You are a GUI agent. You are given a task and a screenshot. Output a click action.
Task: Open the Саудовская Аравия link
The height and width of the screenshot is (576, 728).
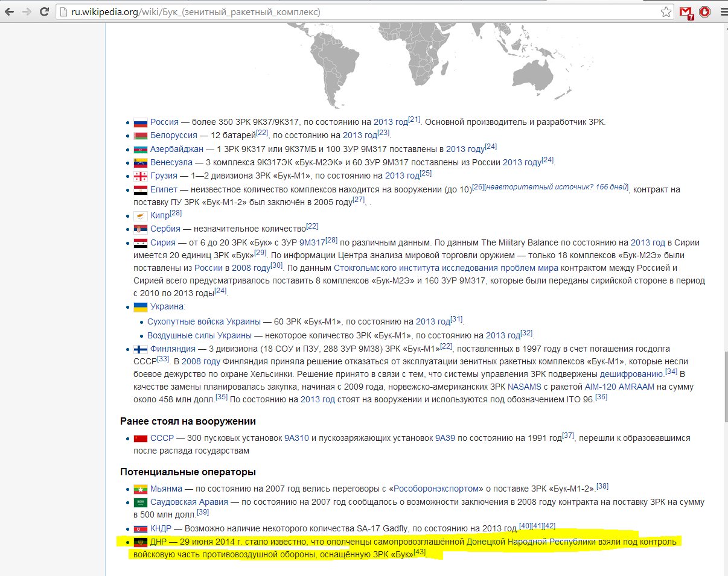point(189,502)
